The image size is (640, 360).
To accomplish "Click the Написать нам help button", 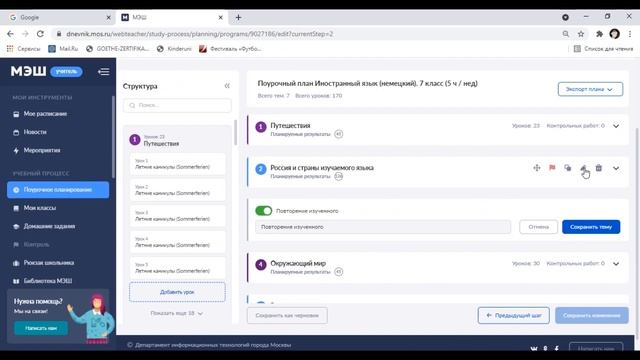I will point(41,328).
